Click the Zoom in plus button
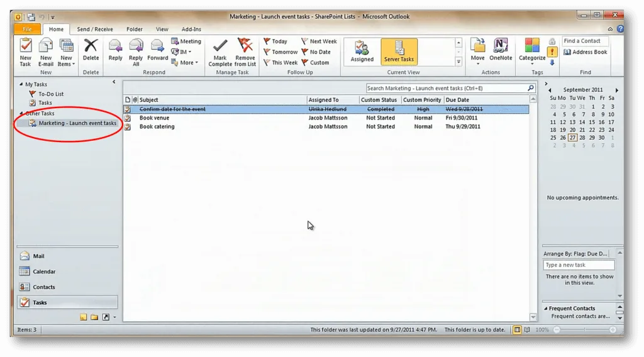 (x=613, y=329)
